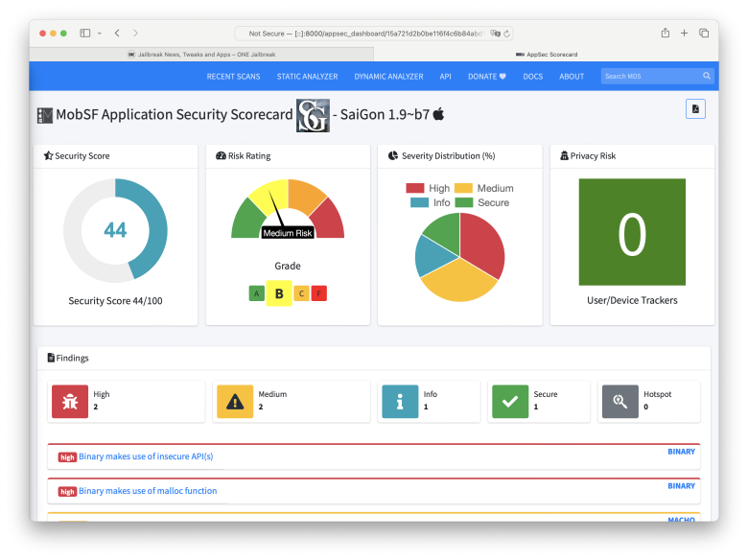Toggle Secure legend entry in chart
Image resolution: width=748 pixels, height=560 pixels.
482,202
